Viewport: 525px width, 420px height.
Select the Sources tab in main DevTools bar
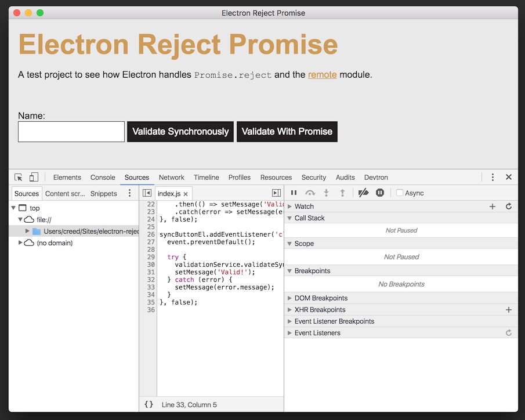(x=136, y=178)
